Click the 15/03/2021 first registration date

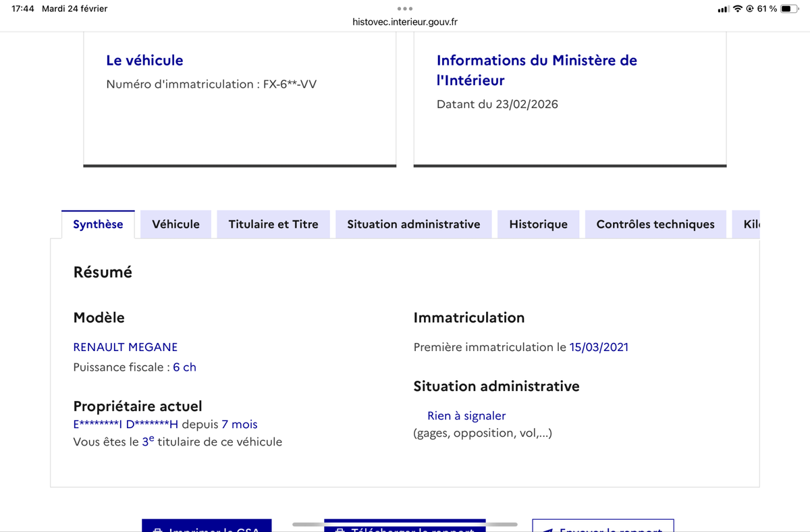(x=599, y=347)
